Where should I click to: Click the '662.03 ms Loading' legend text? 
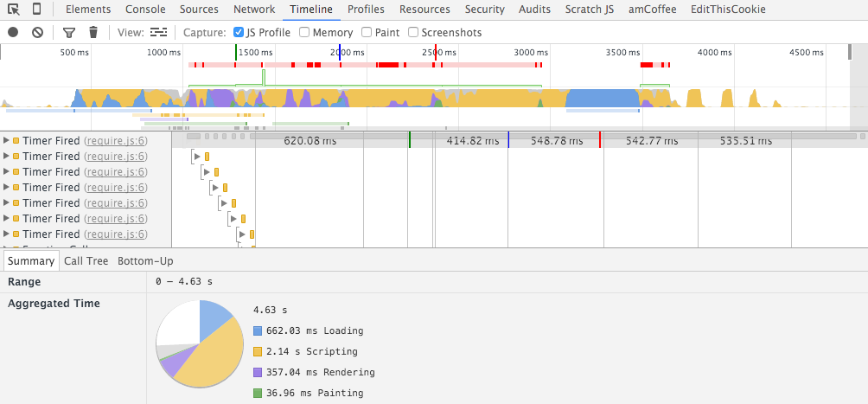point(315,330)
